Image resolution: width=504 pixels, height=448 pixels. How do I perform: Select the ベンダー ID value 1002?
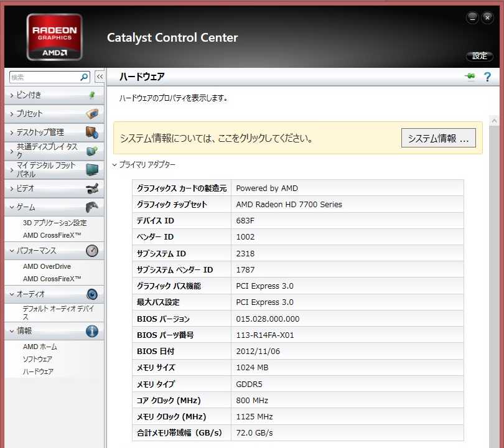click(x=245, y=237)
